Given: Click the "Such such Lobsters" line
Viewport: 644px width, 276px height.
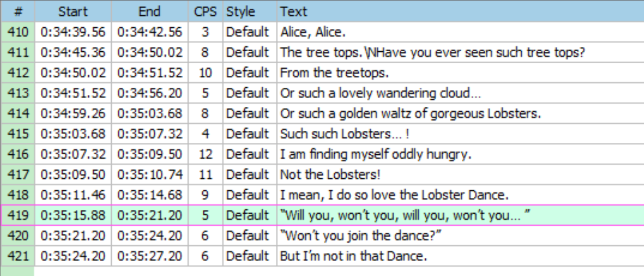Looking at the screenshot, I should pos(344,134).
